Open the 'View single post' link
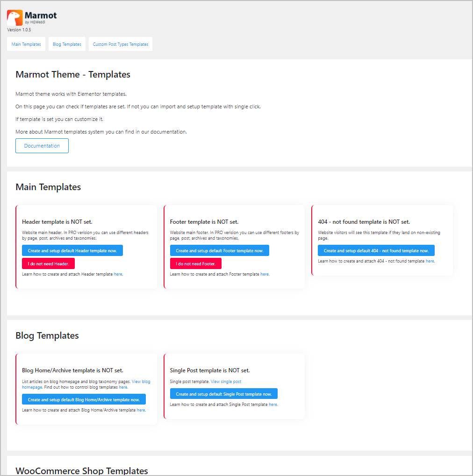This screenshot has width=473, height=476. pyautogui.click(x=226, y=382)
